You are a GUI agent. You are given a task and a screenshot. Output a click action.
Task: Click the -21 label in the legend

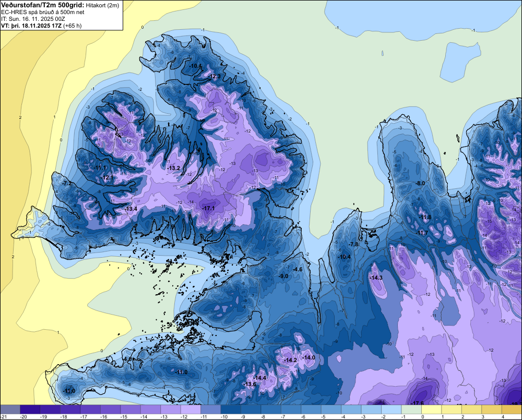[x=4, y=417]
